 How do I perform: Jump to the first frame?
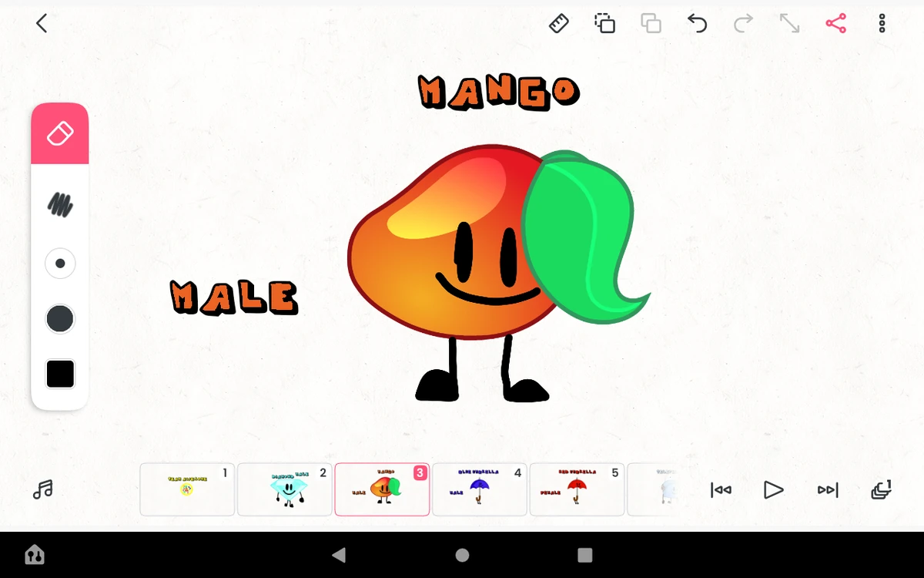(x=721, y=489)
